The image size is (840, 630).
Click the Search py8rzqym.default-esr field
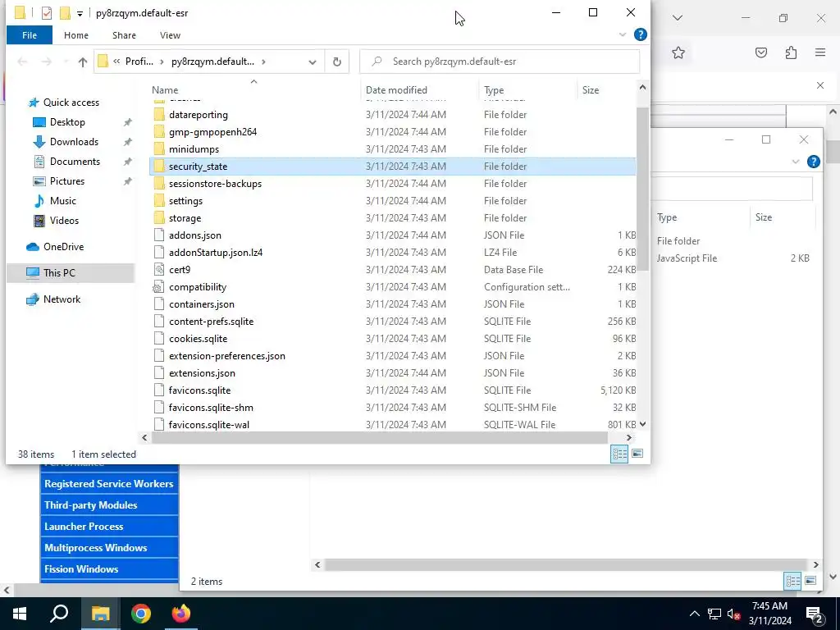500,62
